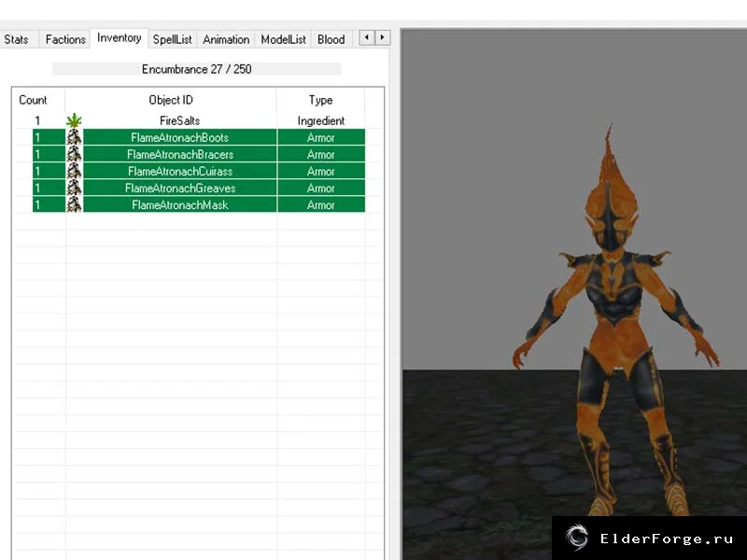Switch to the Stats tab

pos(17,39)
